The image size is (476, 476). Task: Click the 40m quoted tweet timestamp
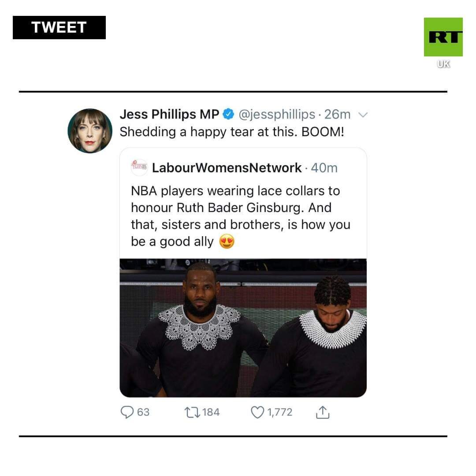click(324, 168)
